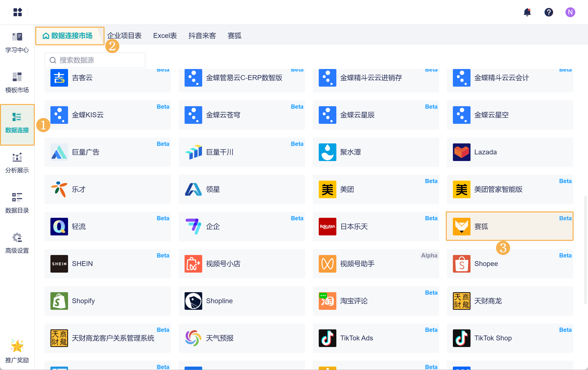Switch to the Excel表 tab
The width and height of the screenshot is (588, 370).
(x=165, y=36)
